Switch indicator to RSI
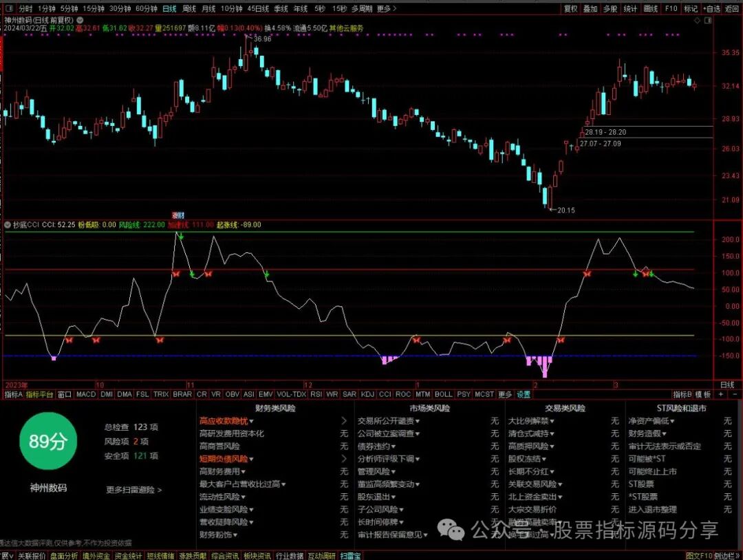Viewport: 743px width, 560px height. 316,394
